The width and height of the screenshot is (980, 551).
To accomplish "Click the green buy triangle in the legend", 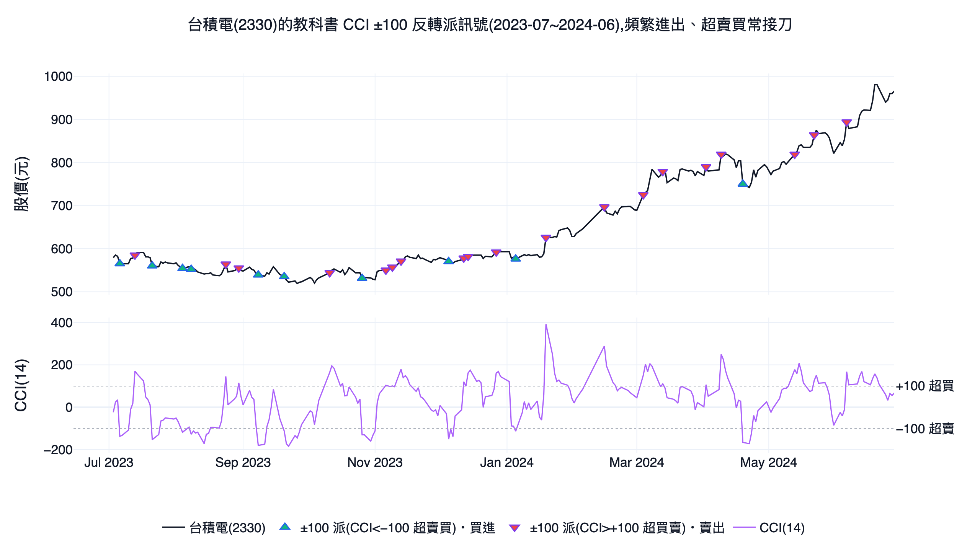I will tap(285, 527).
